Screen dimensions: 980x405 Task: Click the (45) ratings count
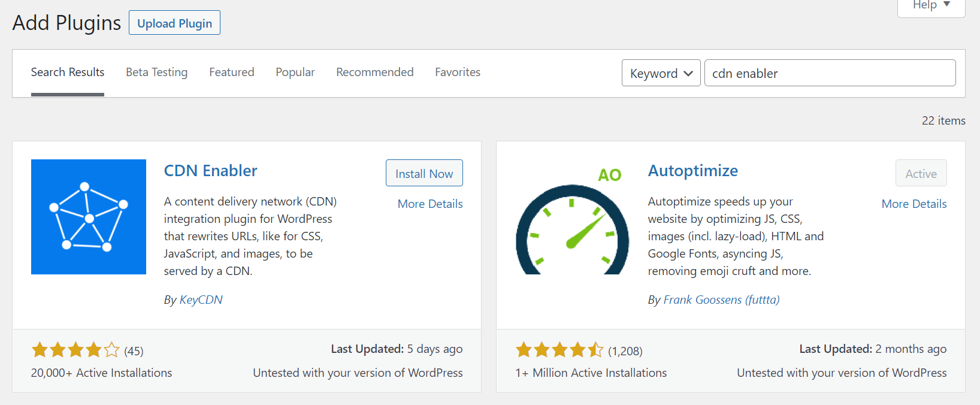tap(134, 351)
